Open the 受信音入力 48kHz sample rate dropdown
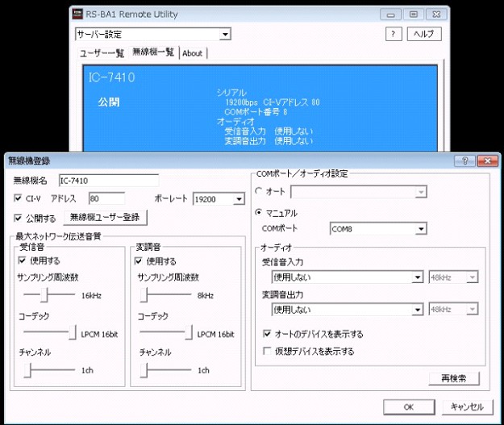This screenshot has height=425, width=504. (473, 277)
